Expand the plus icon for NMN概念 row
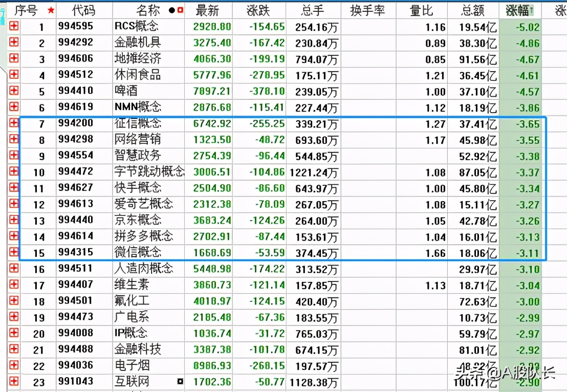The width and height of the screenshot is (567, 392). (x=14, y=106)
